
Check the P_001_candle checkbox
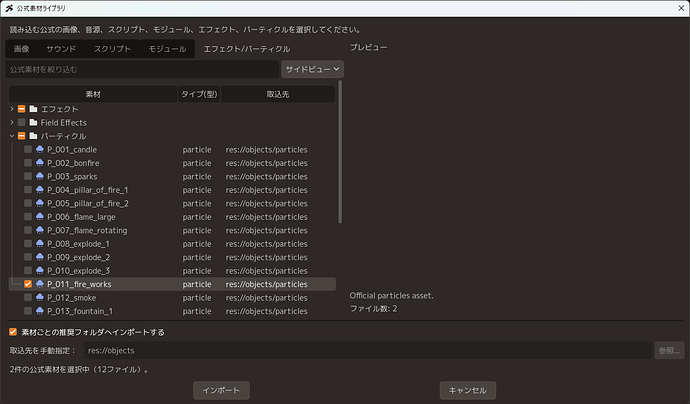[x=28, y=149]
